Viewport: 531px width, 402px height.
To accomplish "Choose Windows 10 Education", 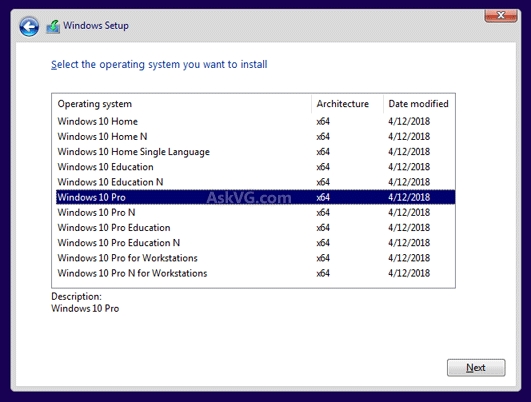I will (x=255, y=167).
